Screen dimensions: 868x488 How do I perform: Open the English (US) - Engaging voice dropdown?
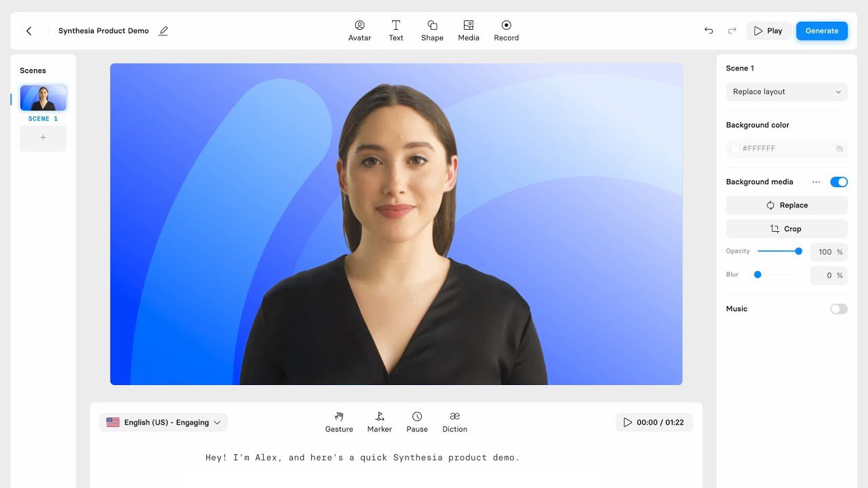[x=163, y=422]
